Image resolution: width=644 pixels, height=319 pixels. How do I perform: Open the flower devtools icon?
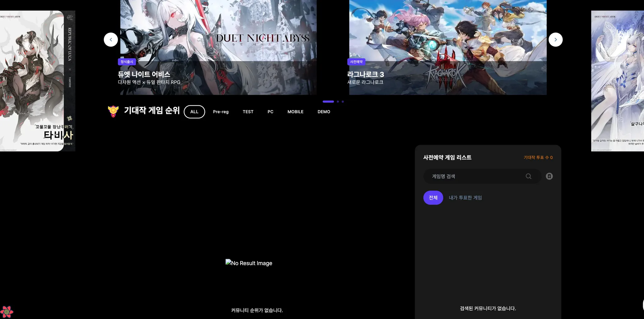point(7,312)
